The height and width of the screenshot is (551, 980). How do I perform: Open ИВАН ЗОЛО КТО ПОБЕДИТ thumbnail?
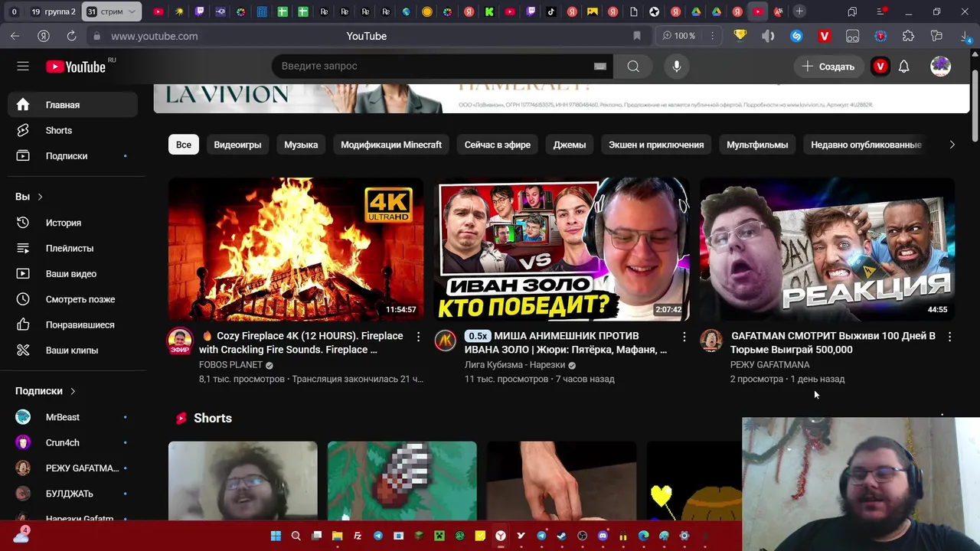(x=561, y=249)
